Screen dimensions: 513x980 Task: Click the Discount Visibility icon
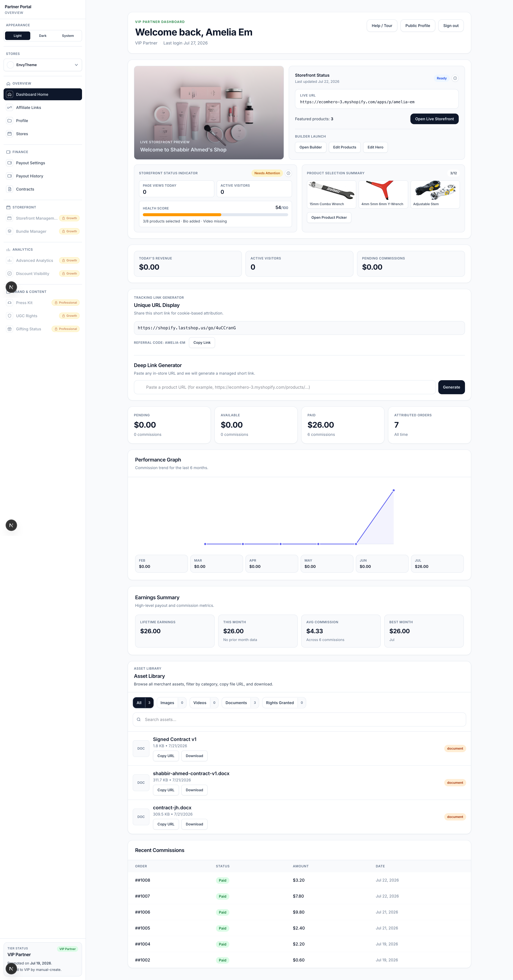click(10, 273)
